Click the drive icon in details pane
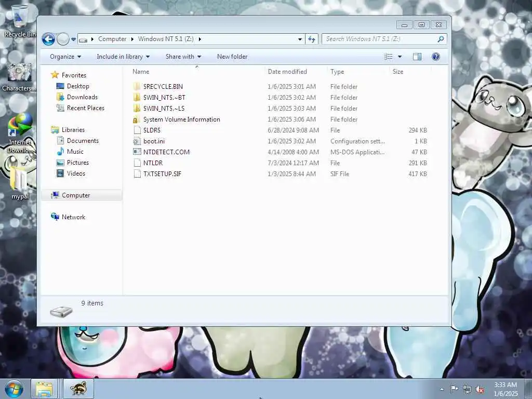Image resolution: width=532 pixels, height=399 pixels. coord(61,311)
